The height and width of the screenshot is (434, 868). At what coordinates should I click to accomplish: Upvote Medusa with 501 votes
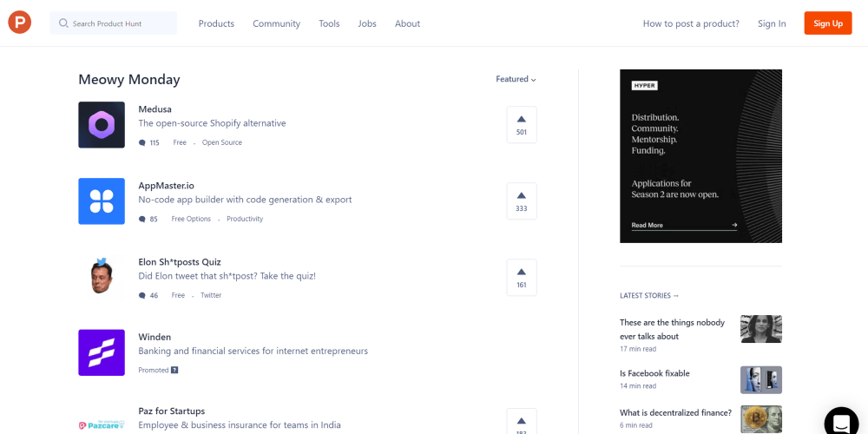522,124
